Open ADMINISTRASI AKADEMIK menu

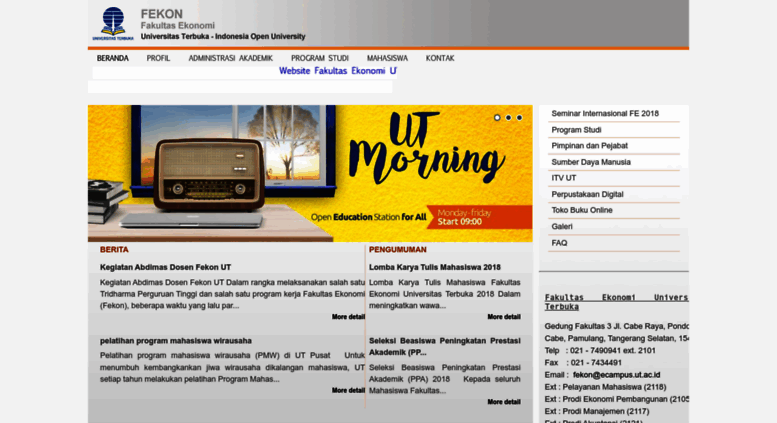tap(230, 58)
